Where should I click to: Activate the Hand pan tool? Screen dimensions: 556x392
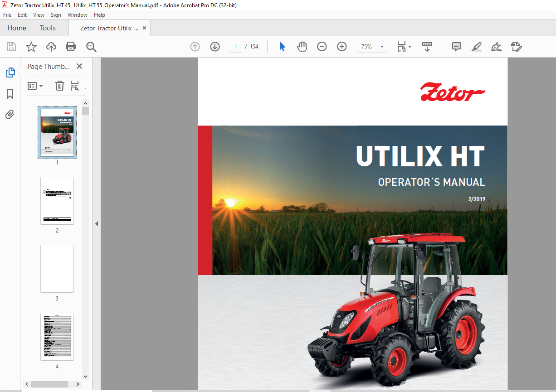click(x=302, y=47)
